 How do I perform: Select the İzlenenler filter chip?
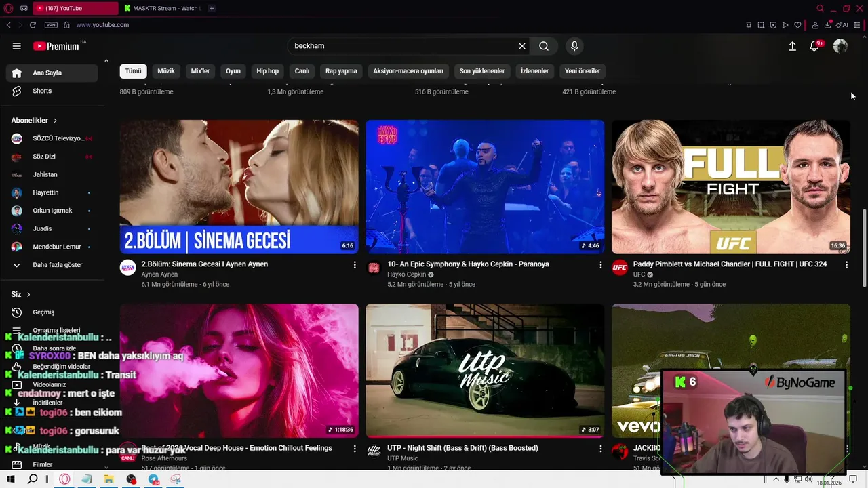pos(534,70)
